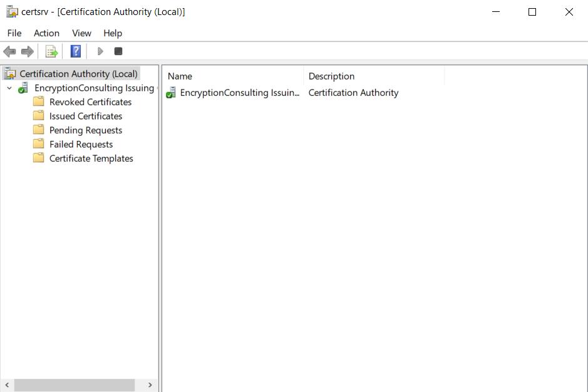Minimize the certsrv window

496,12
